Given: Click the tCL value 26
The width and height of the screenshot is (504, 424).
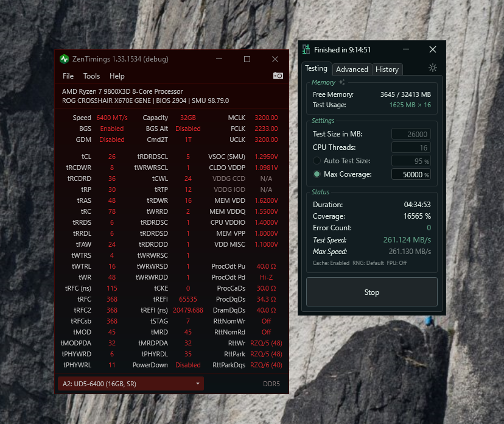Looking at the screenshot, I should point(112,157).
